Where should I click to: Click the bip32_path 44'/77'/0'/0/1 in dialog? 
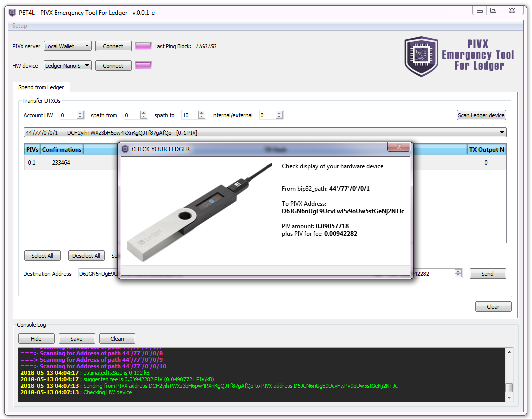tap(349, 189)
